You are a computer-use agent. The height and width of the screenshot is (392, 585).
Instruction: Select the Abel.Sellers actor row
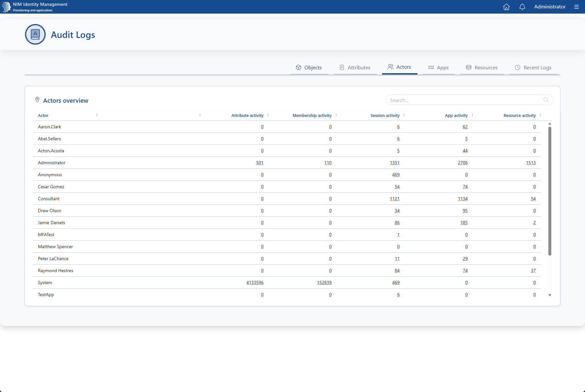click(x=287, y=139)
